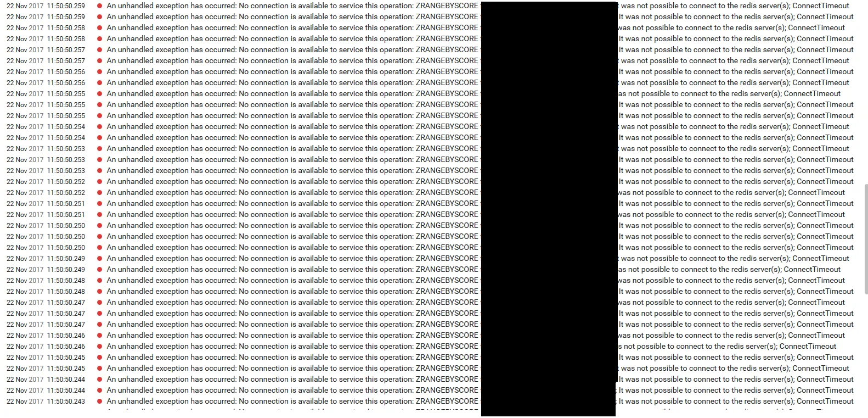Click the red severity dot on the first 11:50:50.244 row
The height and width of the screenshot is (418, 868).
pos(99,380)
